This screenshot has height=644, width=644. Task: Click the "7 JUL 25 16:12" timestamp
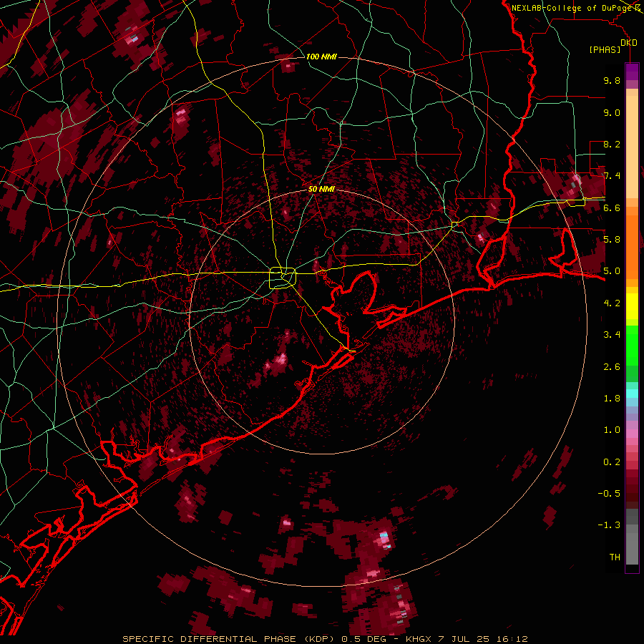coord(482,639)
